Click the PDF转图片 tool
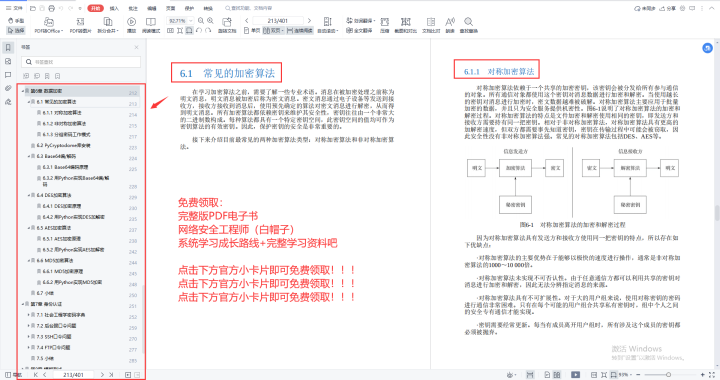This screenshot has width=720, height=380. [80, 25]
